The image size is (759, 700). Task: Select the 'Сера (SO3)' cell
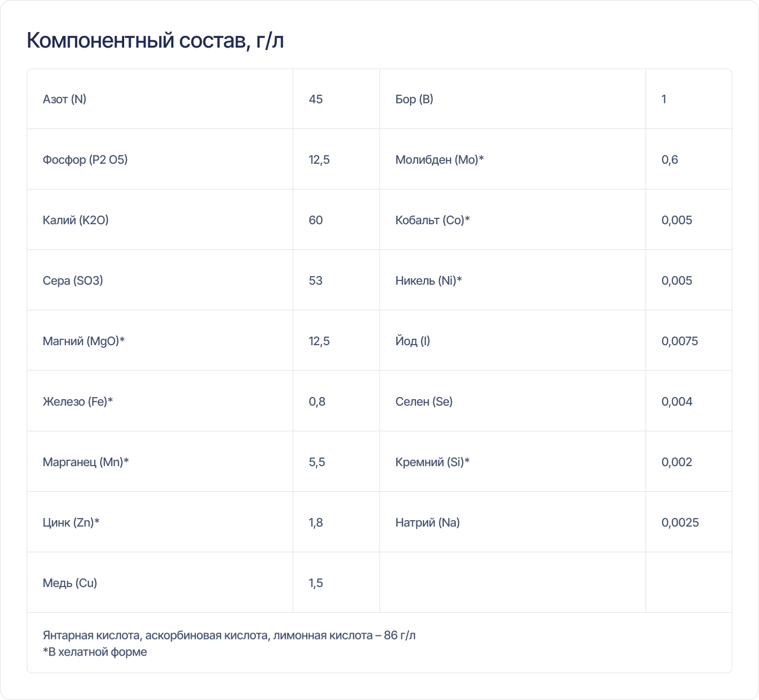pos(160,280)
